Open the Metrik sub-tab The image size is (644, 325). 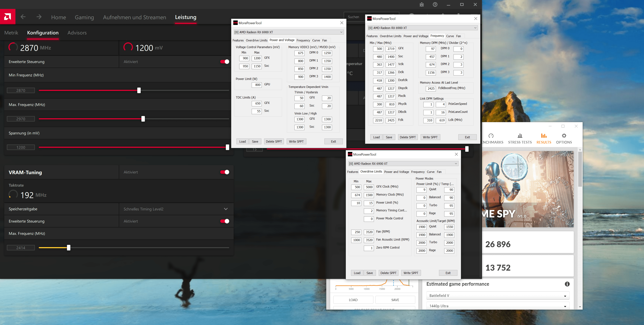pyautogui.click(x=11, y=33)
